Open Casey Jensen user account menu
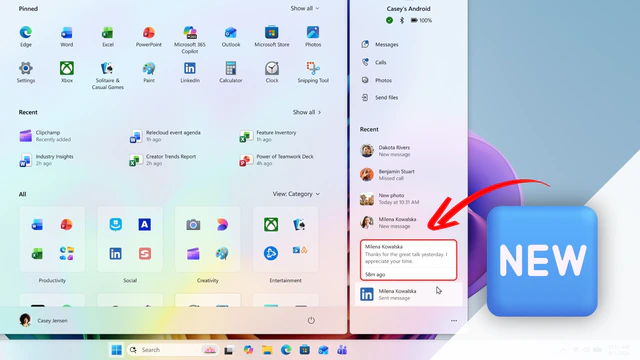The image size is (640, 360). [x=44, y=320]
